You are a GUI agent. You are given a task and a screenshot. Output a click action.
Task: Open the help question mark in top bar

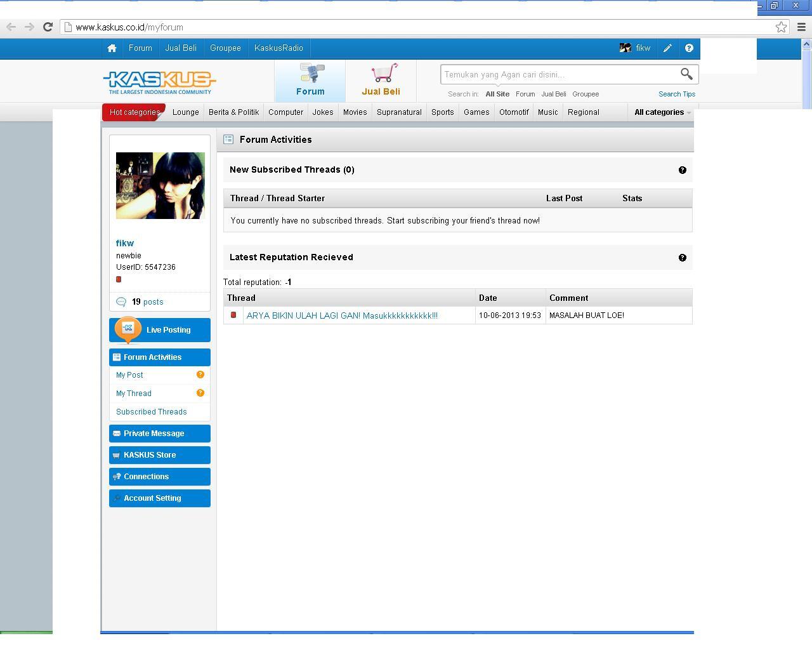click(689, 48)
